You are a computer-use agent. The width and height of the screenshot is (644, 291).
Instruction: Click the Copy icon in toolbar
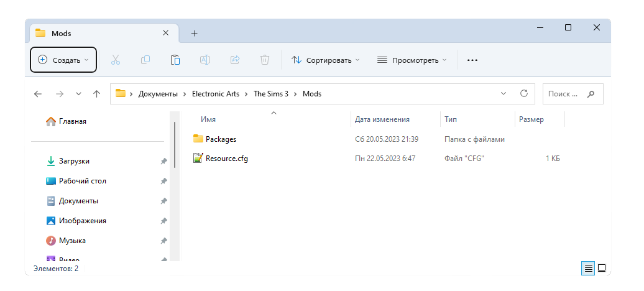[x=145, y=60]
